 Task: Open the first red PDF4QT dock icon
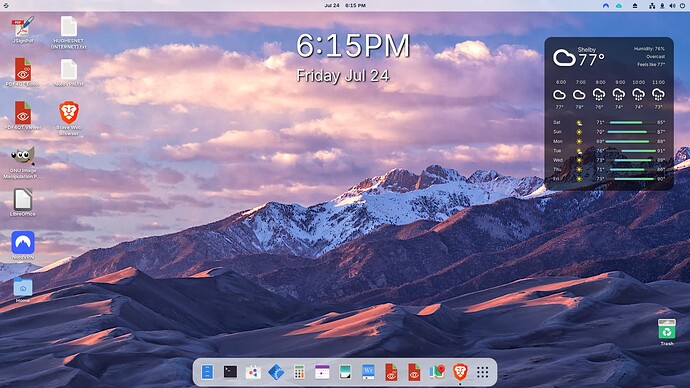tap(391, 372)
